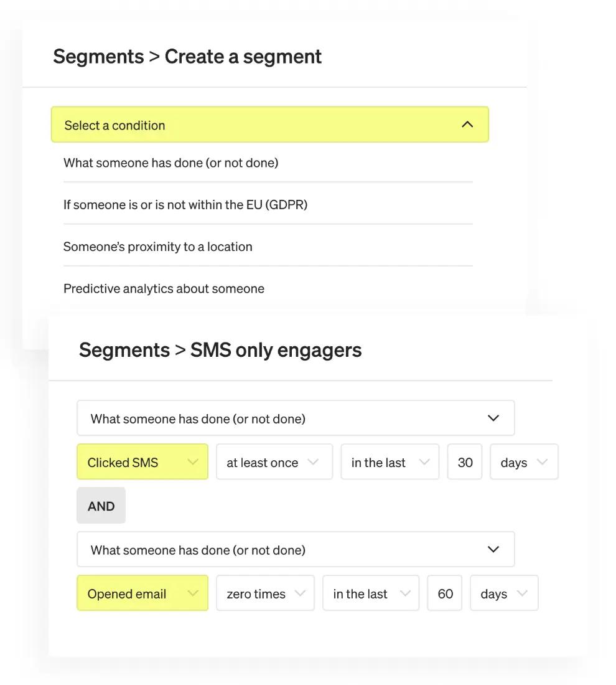
Task: Choose 'What someone has done (or not done)' option
Action: [x=170, y=163]
